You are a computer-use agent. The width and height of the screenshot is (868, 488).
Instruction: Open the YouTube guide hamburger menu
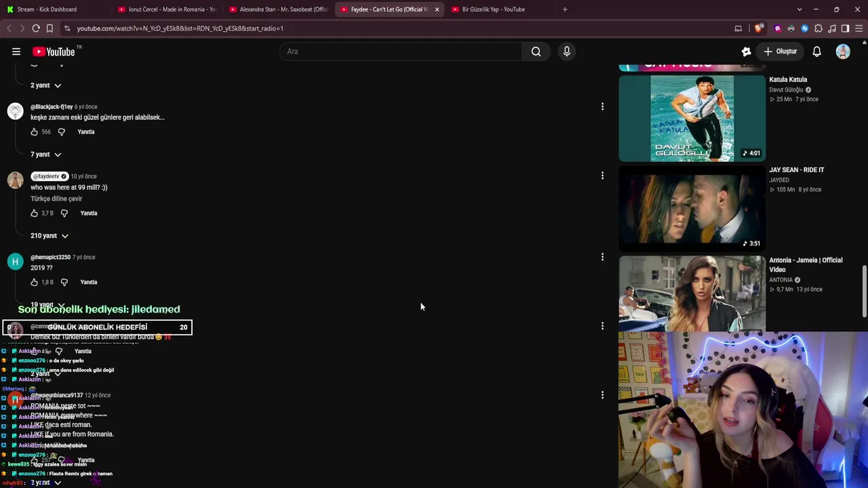[16, 52]
